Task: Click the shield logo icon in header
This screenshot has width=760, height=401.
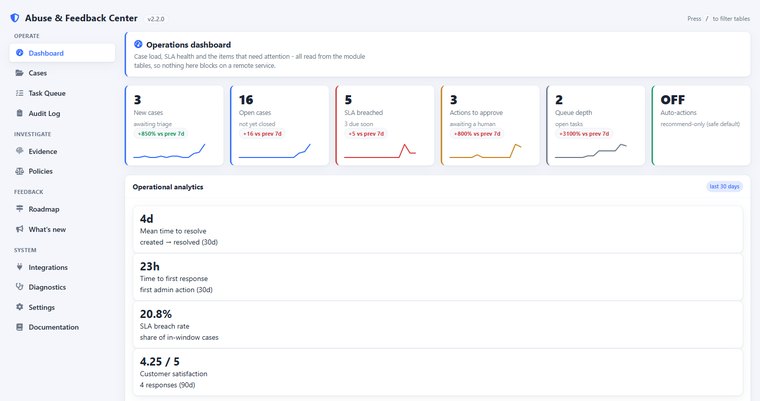Action: click(15, 18)
